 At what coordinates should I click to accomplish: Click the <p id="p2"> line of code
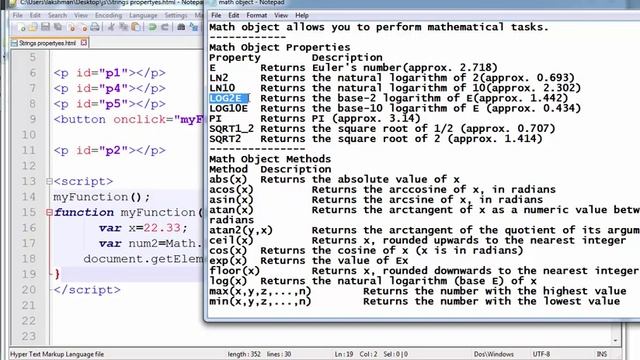click(x=109, y=150)
